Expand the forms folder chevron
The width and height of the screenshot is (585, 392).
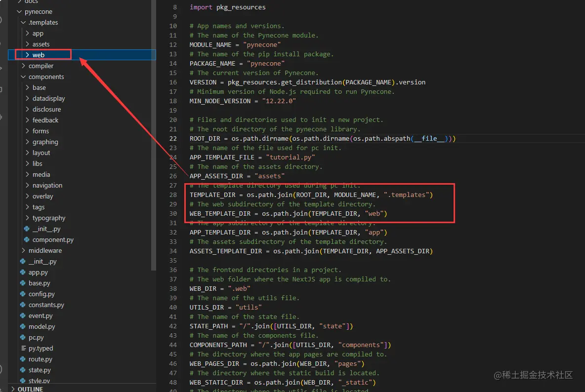(x=27, y=131)
